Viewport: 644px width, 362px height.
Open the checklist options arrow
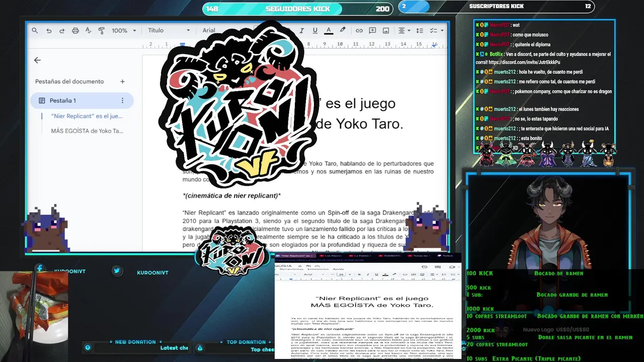pyautogui.click(x=442, y=31)
